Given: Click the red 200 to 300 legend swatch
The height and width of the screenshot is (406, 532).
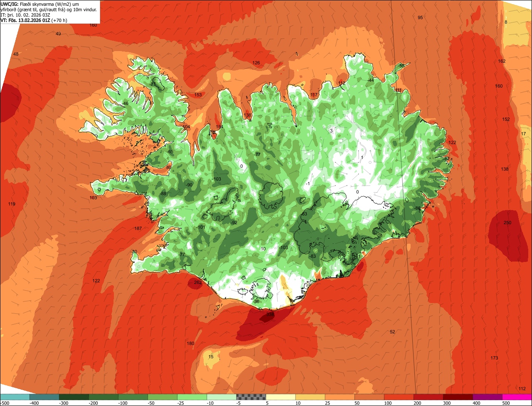Looking at the screenshot, I should click(428, 396).
